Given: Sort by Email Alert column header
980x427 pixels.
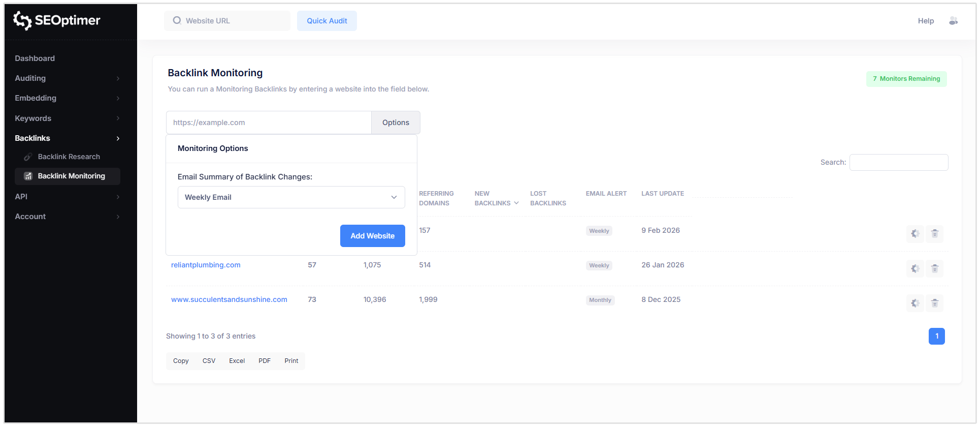Looking at the screenshot, I should pos(606,194).
